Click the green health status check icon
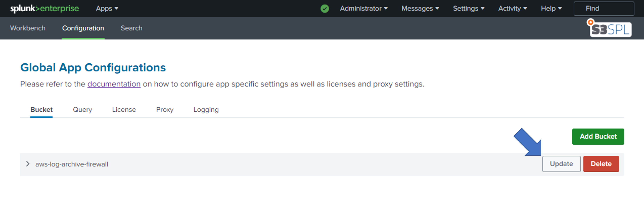 pos(324,9)
